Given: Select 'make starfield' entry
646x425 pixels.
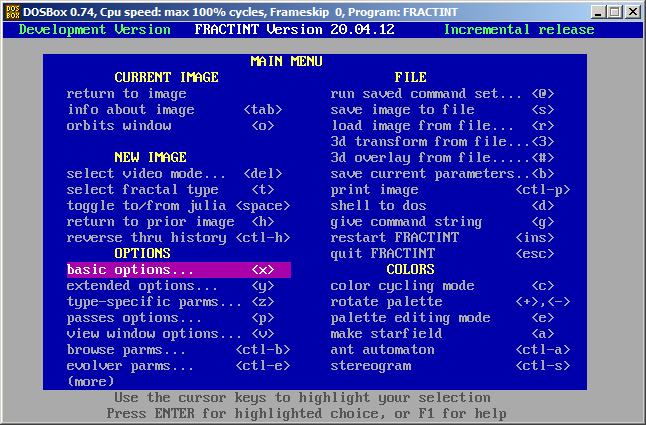Looking at the screenshot, I should [442, 334].
